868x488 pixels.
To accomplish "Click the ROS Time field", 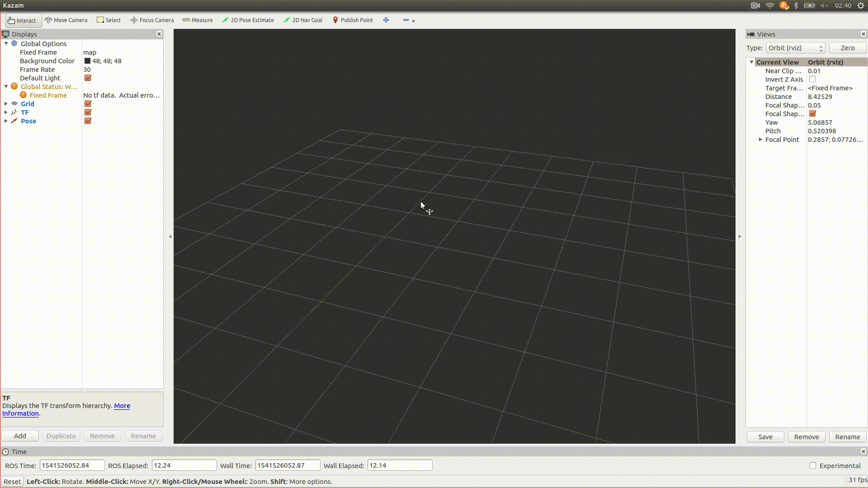I will (x=72, y=465).
